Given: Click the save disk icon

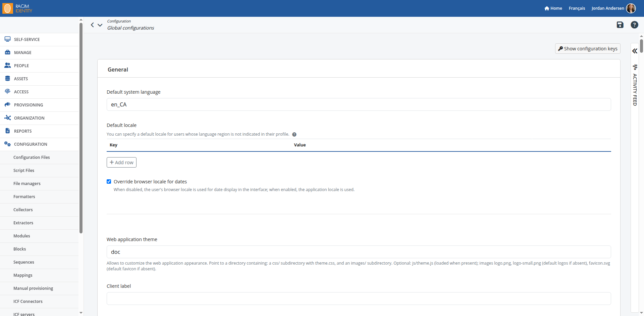Looking at the screenshot, I should point(620,25).
